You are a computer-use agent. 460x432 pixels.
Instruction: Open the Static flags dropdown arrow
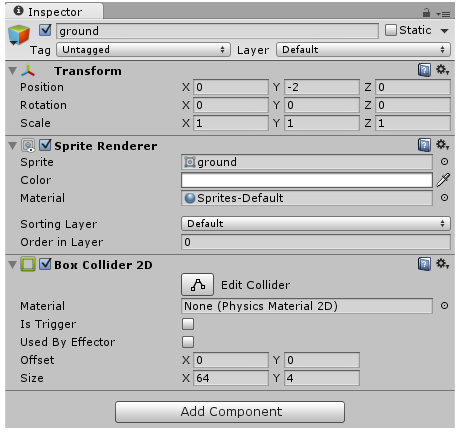444,31
